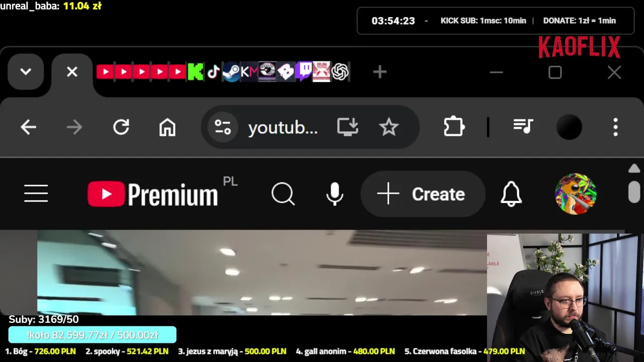Viewport: 644px width, 362px height.
Task: Switch to the Steam tab
Action: [x=231, y=72]
